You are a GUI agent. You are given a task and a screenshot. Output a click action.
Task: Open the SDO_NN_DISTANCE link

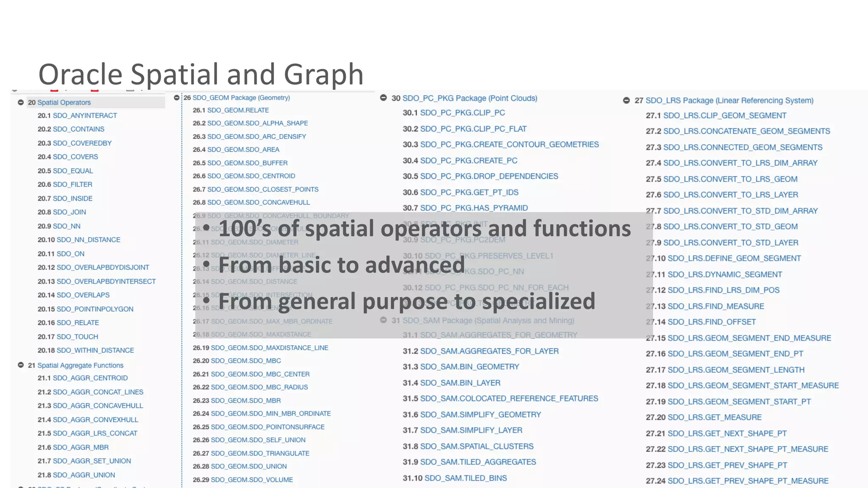click(x=89, y=240)
